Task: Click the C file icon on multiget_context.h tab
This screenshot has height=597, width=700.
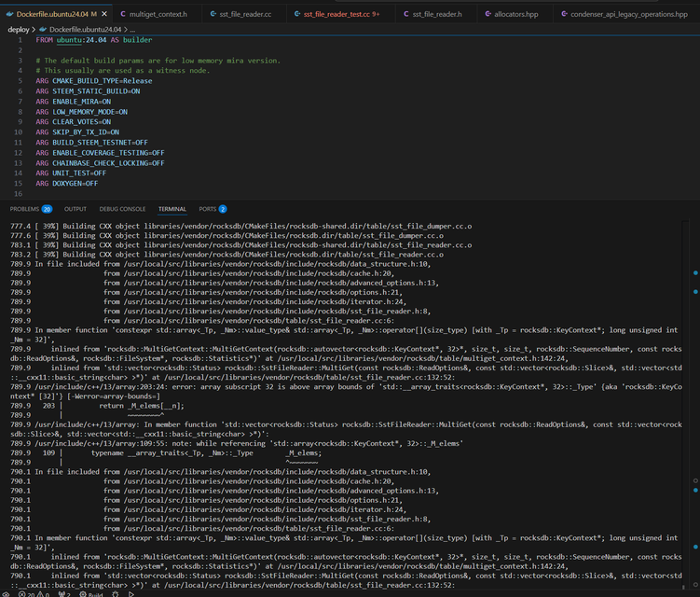Action: [123, 14]
